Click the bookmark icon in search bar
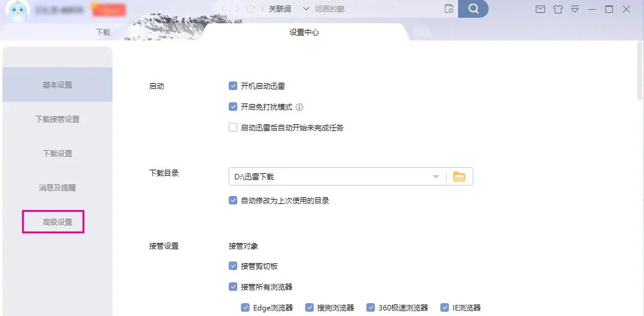This screenshot has width=644, height=316. coord(449,9)
